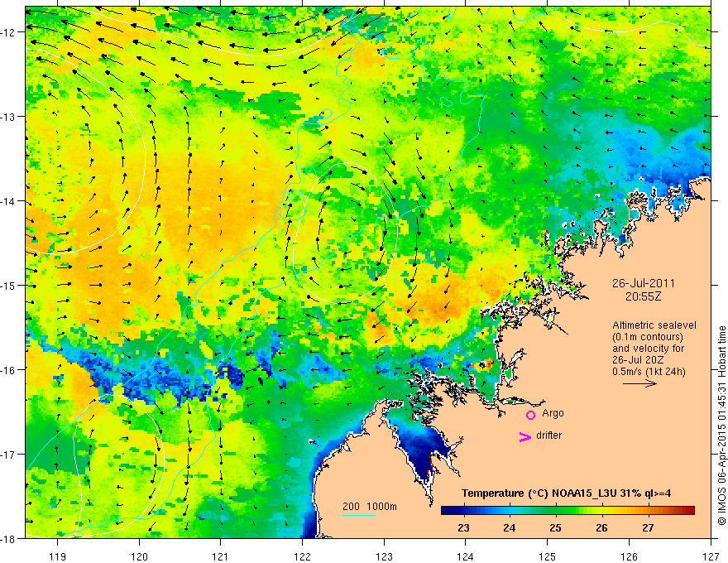Click the magenta drifter arrowhead legend marker
This screenshot has height=563, width=728.
(524, 436)
